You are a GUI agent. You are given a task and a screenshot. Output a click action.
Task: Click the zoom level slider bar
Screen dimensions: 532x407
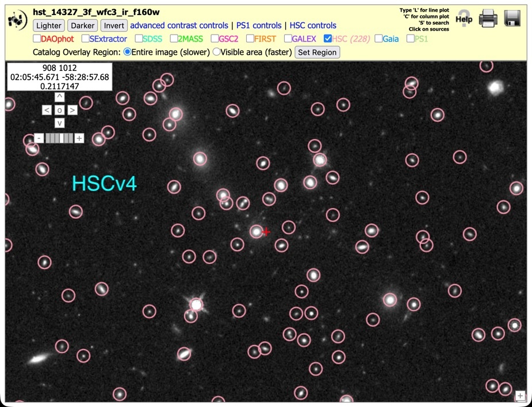[x=59, y=138]
